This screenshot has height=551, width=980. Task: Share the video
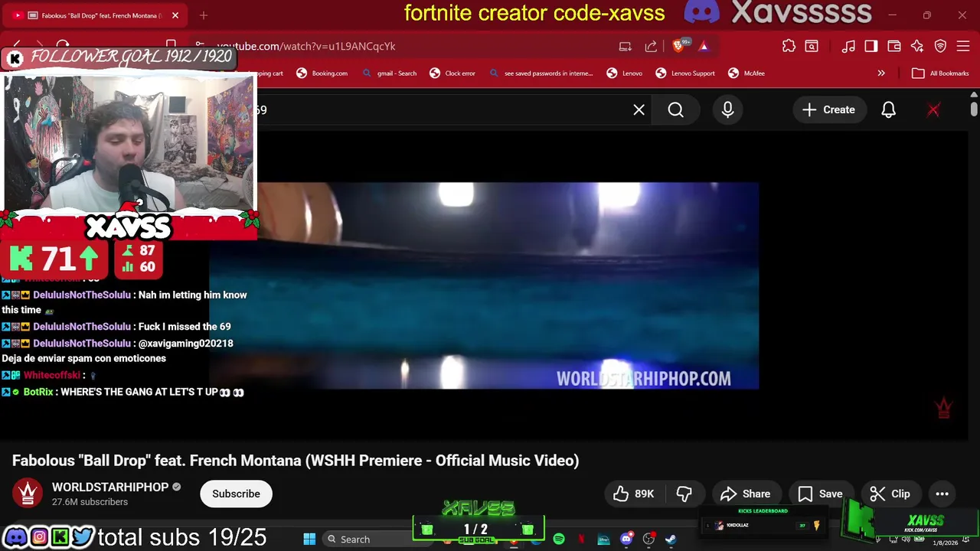(746, 494)
